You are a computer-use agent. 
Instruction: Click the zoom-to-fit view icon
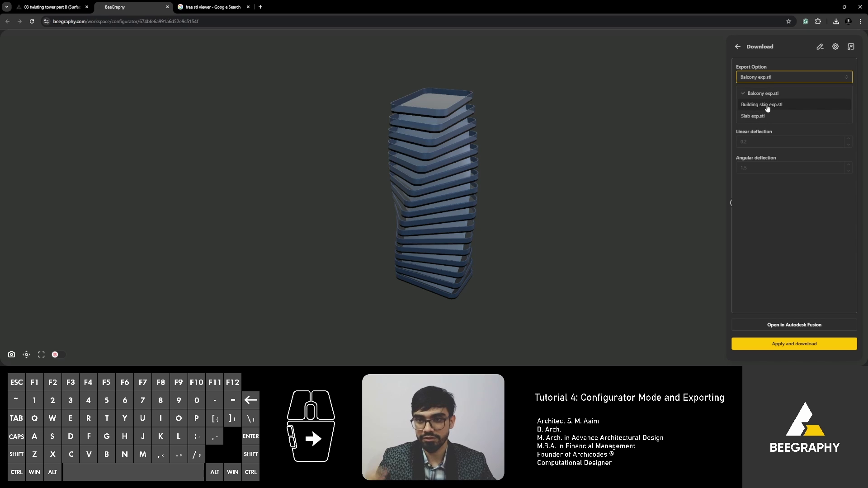(x=27, y=355)
